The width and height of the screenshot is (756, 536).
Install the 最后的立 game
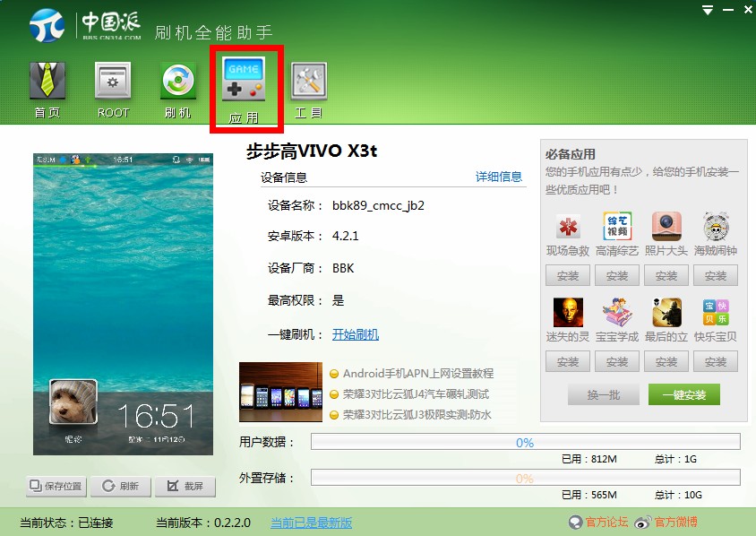(666, 361)
